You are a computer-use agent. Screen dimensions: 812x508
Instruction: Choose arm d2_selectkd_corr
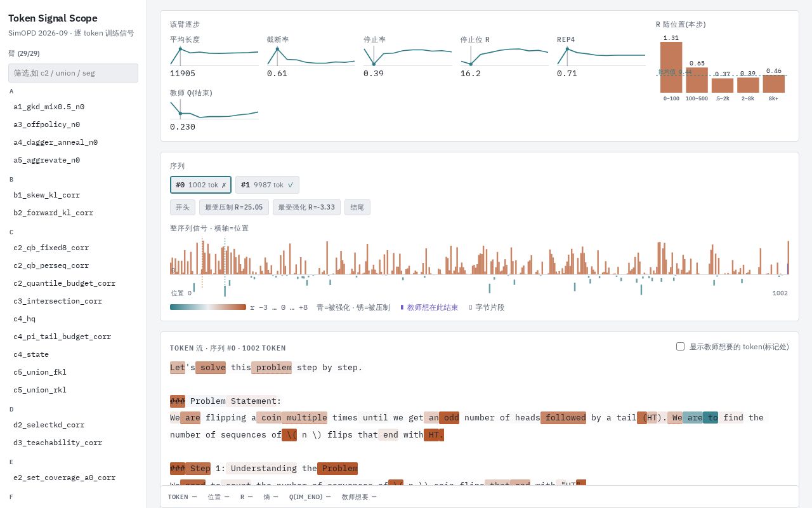point(73,425)
